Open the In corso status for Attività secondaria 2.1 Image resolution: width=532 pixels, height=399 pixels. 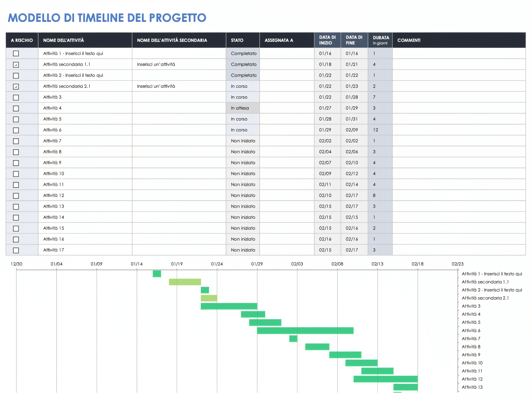pyautogui.click(x=243, y=86)
